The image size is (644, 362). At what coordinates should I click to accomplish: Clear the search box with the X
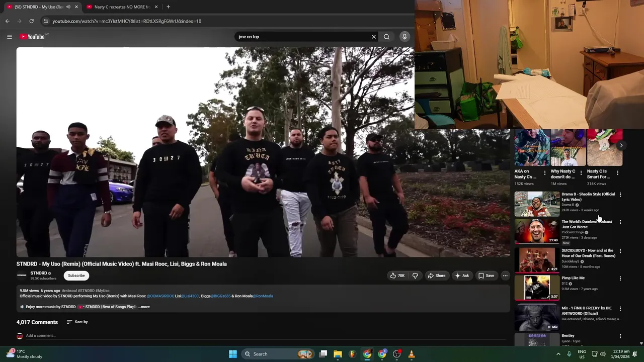[374, 37]
